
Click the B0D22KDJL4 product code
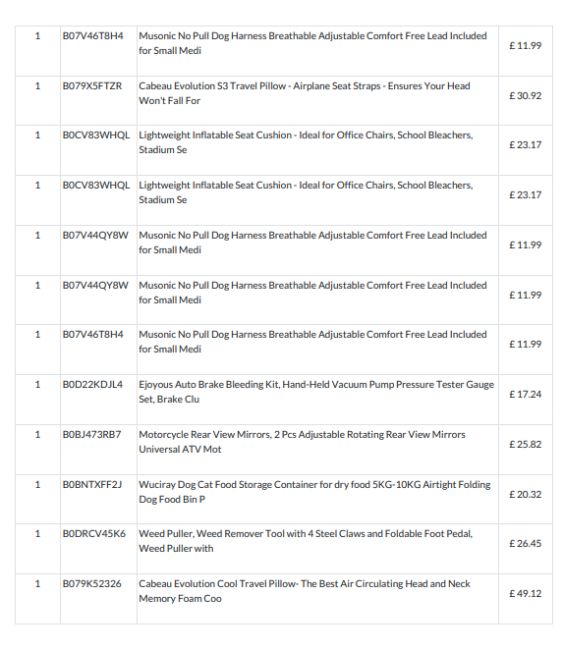click(x=92, y=384)
